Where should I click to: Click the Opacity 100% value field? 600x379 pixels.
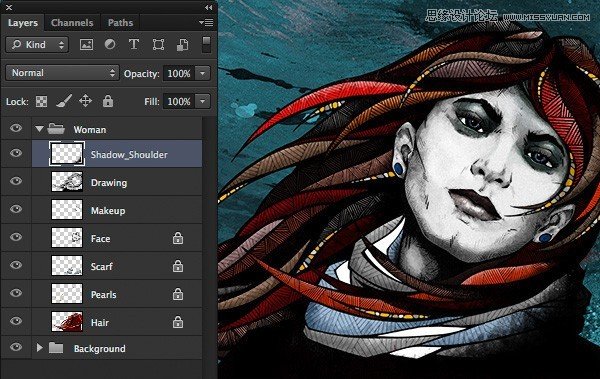[x=179, y=73]
